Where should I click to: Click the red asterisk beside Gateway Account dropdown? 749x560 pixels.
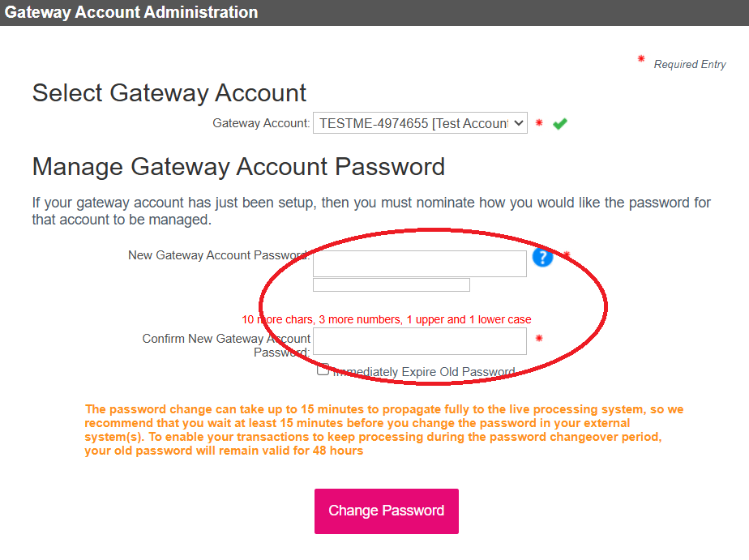pyautogui.click(x=539, y=123)
